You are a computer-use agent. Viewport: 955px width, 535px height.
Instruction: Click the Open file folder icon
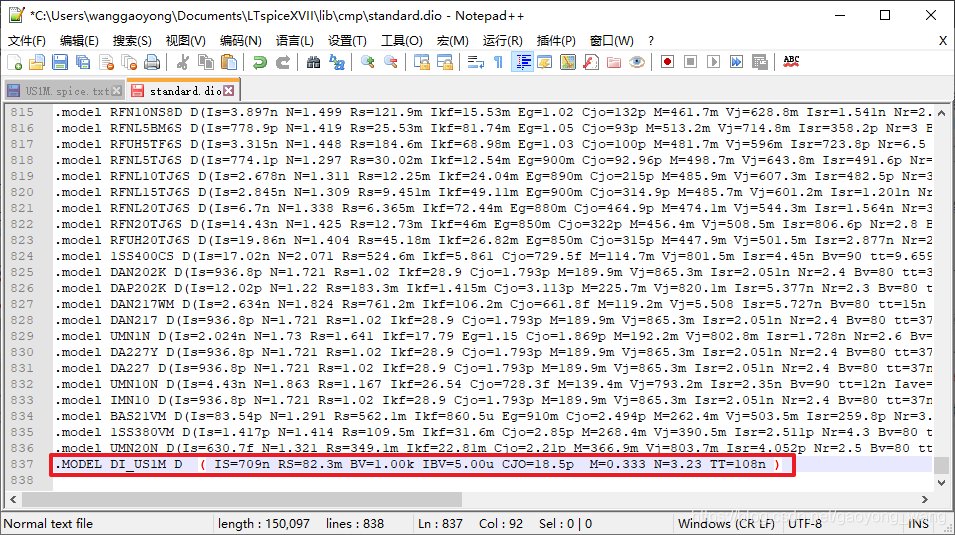(37, 62)
